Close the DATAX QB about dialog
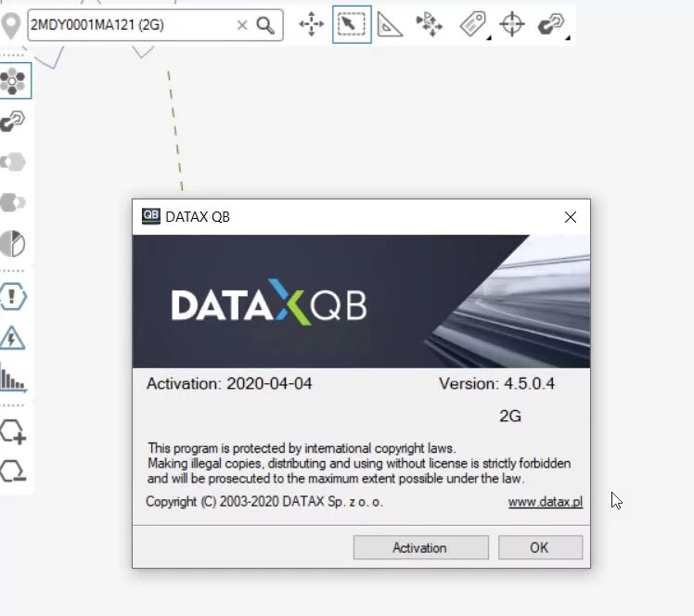This screenshot has height=616, width=694. (571, 217)
